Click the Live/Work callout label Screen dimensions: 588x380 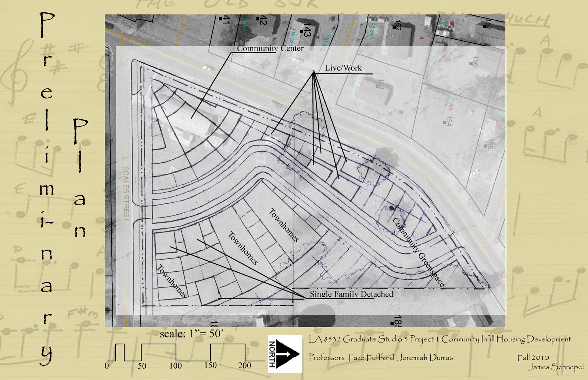coord(344,68)
